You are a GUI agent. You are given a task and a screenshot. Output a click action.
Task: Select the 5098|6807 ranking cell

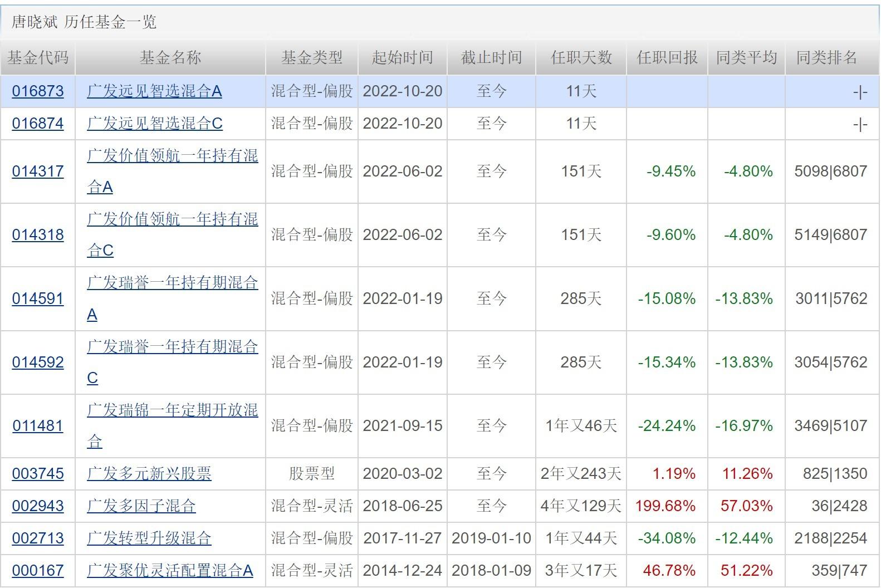[831, 171]
